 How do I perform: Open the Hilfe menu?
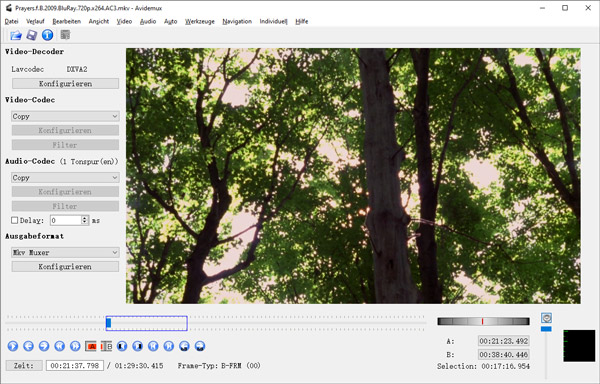(302, 21)
